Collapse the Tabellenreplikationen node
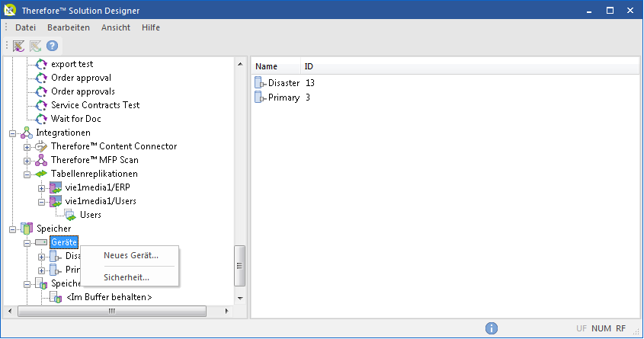The image size is (644, 339). coord(27,175)
